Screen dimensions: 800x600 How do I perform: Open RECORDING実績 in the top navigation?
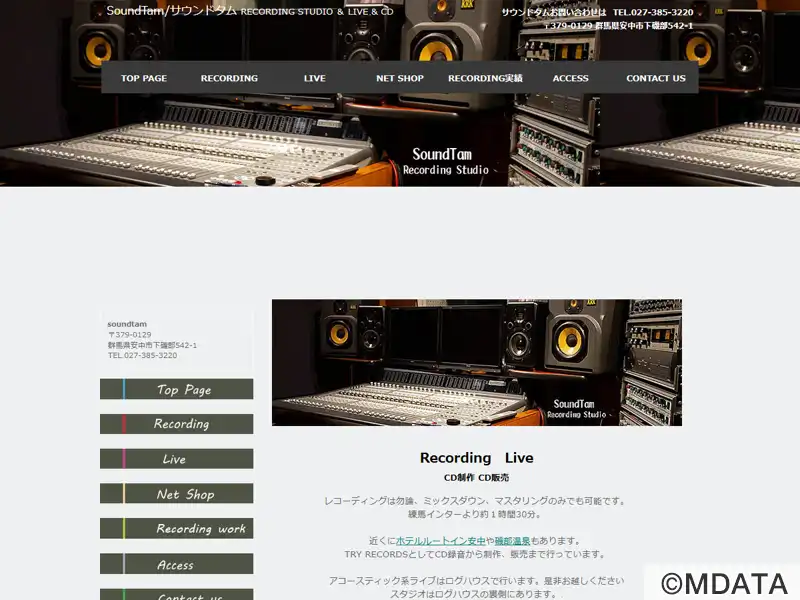[485, 78]
